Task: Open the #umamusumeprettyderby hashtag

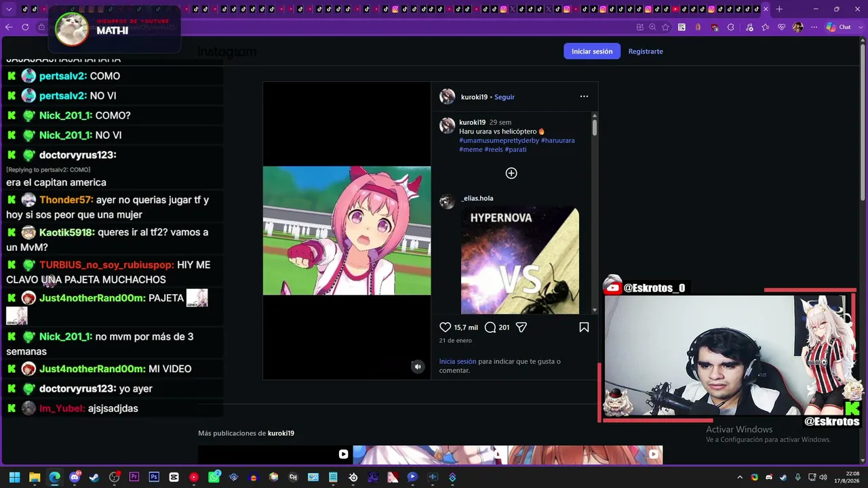Action: coord(499,140)
